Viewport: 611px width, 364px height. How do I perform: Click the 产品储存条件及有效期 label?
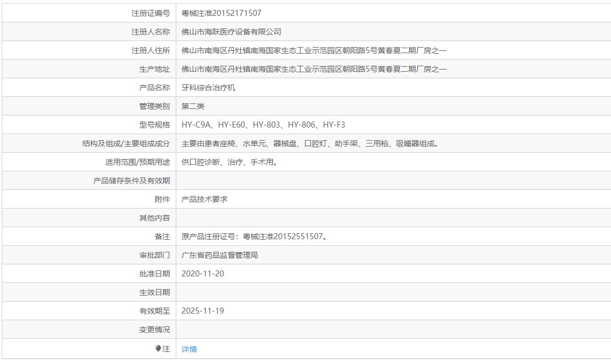coord(132,181)
